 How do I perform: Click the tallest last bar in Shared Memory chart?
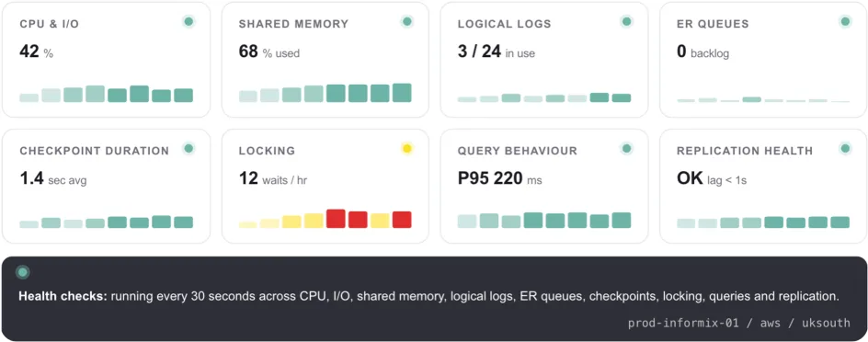pos(402,93)
